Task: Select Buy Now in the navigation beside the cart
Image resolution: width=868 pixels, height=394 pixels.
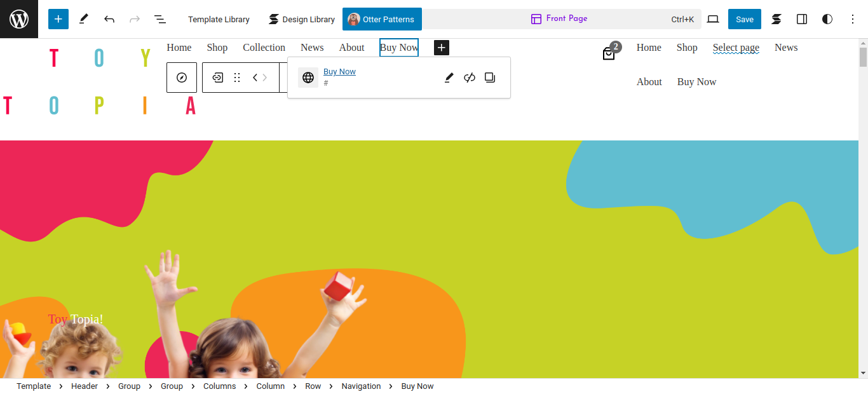Action: click(696, 82)
